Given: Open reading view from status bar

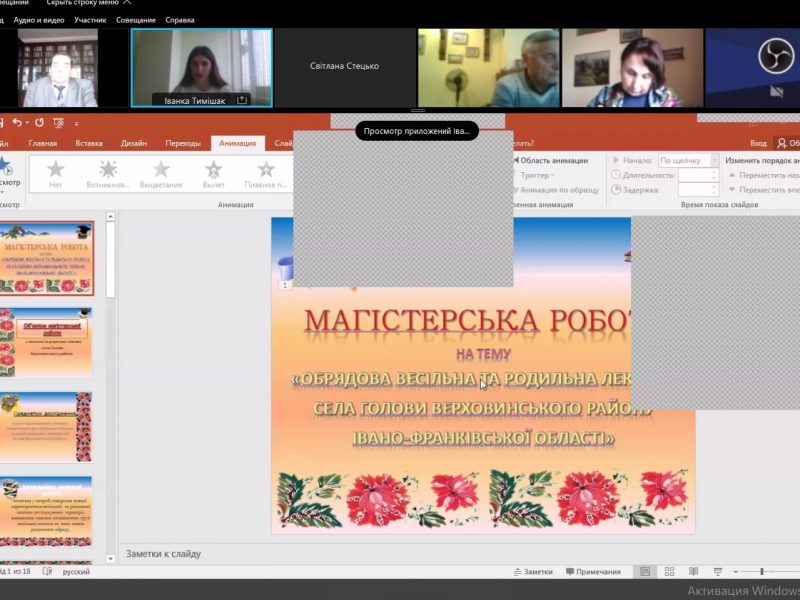Looking at the screenshot, I should pyautogui.click(x=693, y=572).
